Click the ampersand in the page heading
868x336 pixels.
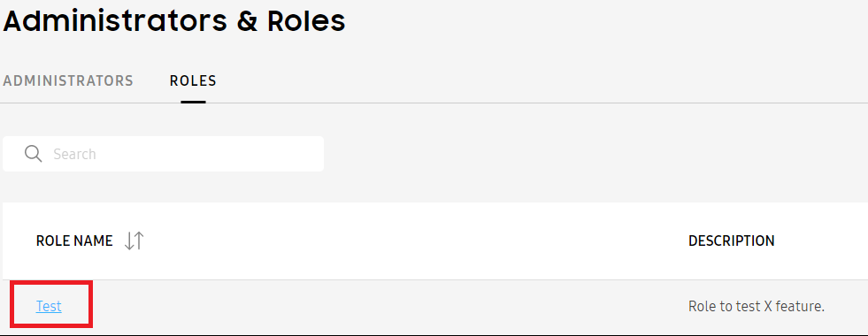(x=245, y=21)
